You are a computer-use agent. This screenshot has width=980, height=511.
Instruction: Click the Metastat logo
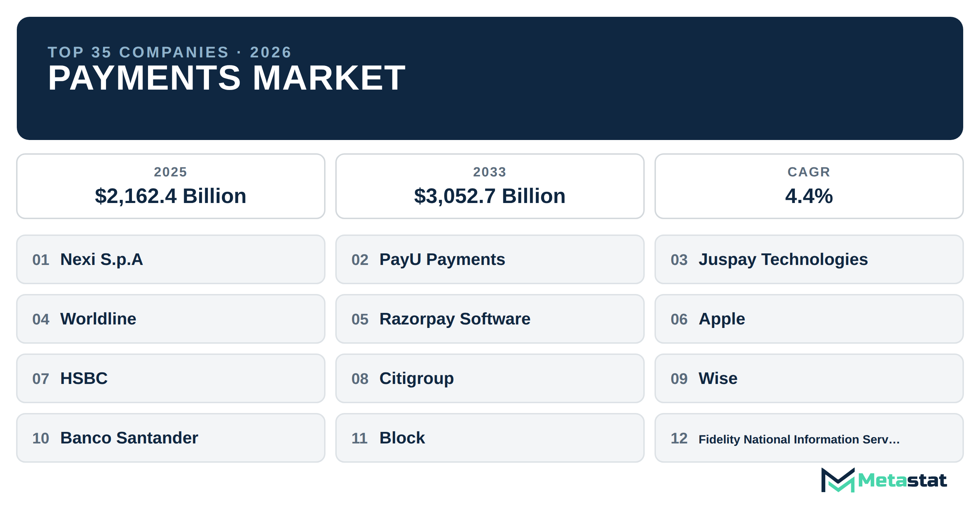pos(884,480)
